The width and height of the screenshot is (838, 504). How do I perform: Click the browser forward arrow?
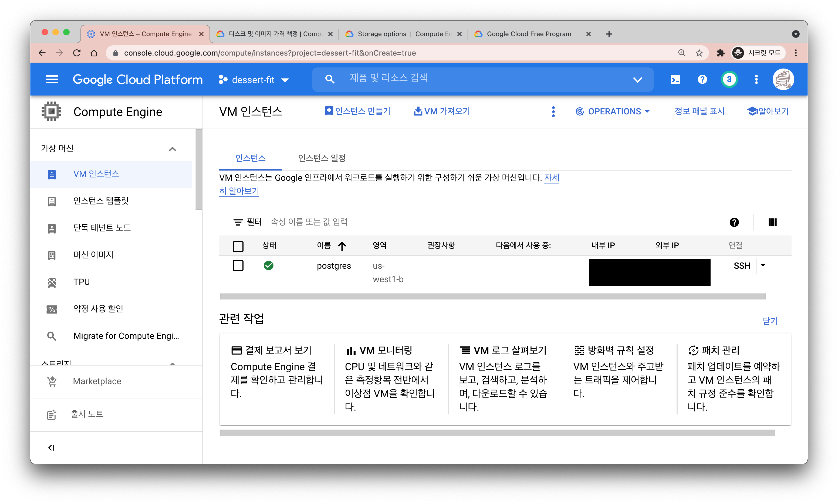pyautogui.click(x=59, y=53)
